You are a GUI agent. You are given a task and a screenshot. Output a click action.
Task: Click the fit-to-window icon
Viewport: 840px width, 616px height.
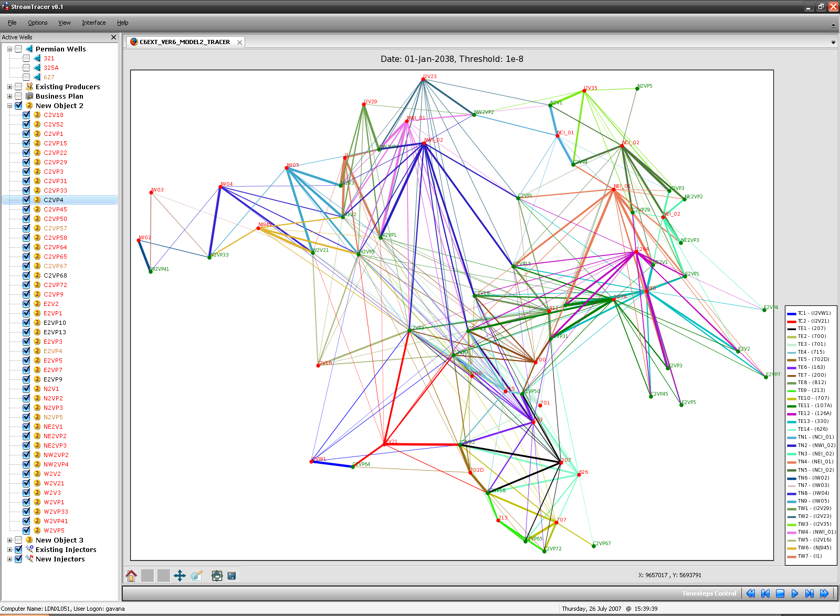point(217,576)
